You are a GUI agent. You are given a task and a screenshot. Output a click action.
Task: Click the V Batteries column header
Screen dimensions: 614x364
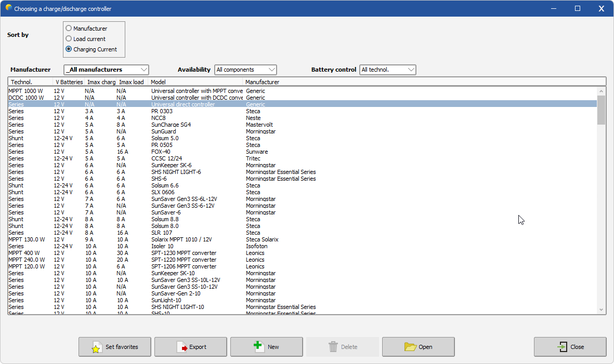69,82
